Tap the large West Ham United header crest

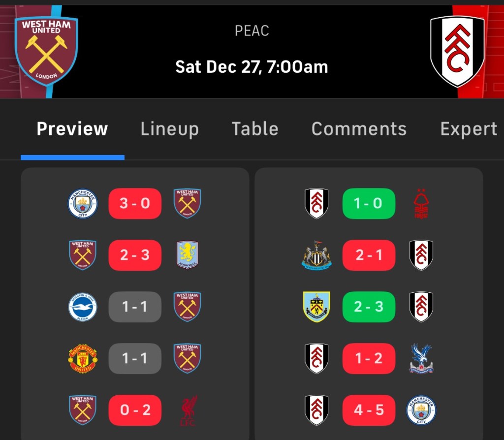tap(46, 50)
